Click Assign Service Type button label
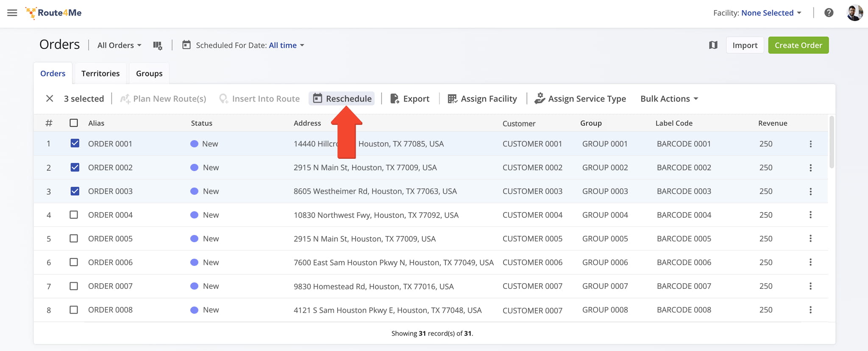Screen dimensions: 868x351 [x=587, y=99]
